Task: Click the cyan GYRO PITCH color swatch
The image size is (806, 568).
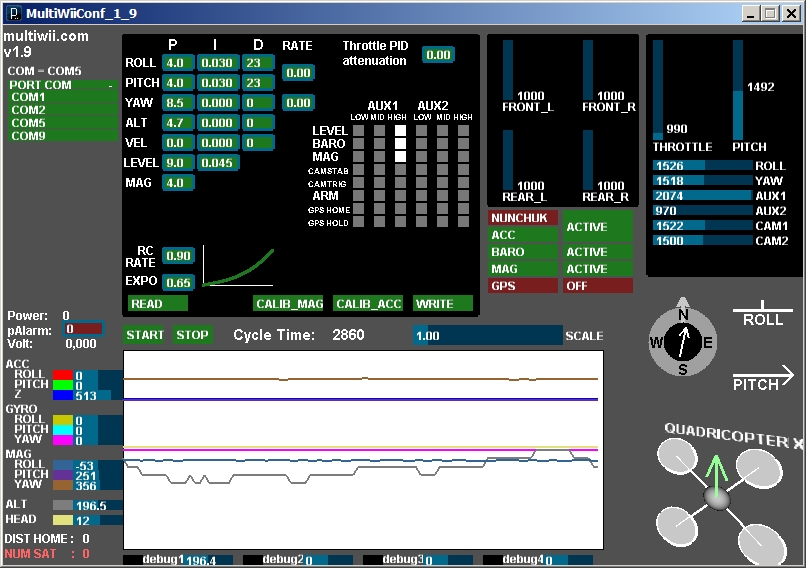Action: (x=63, y=430)
